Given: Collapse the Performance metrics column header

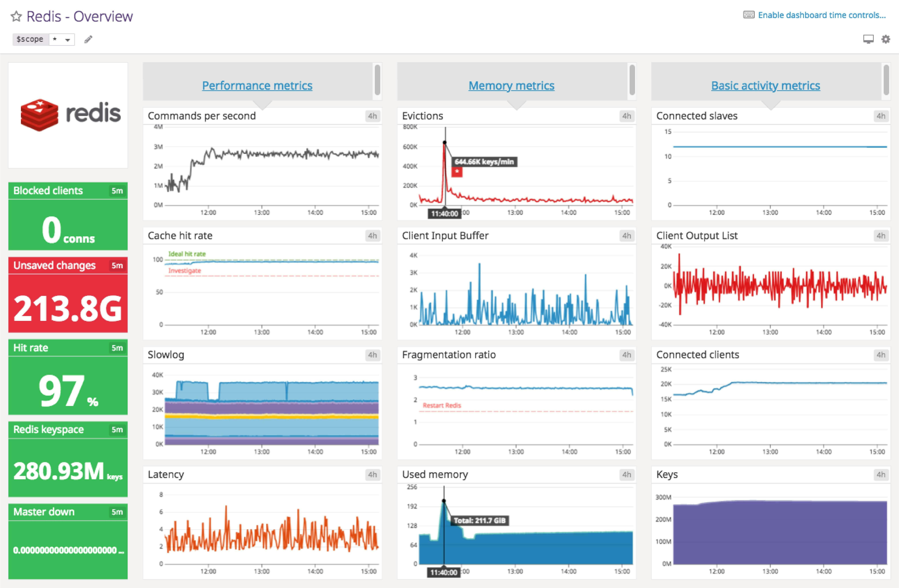Looking at the screenshot, I should [257, 85].
